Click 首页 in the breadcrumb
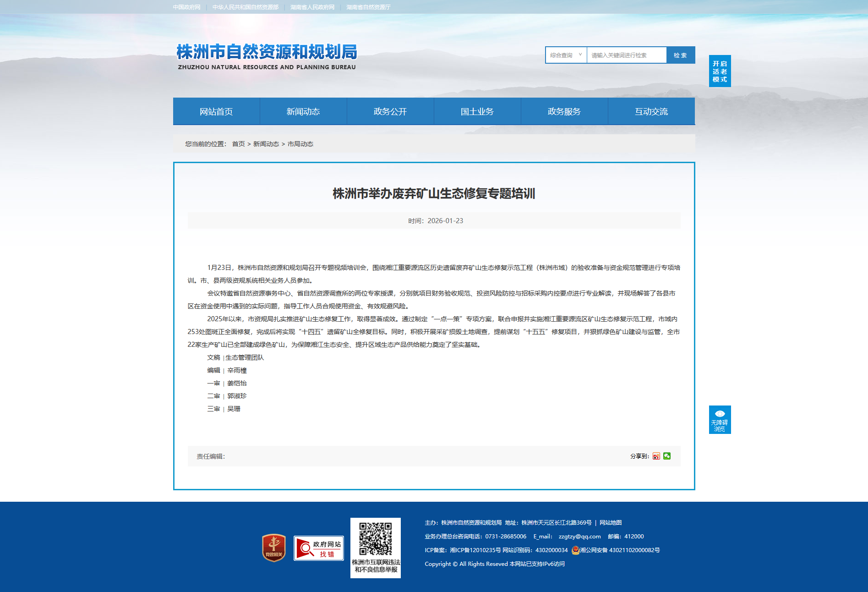Image resolution: width=868 pixels, height=592 pixels. [x=238, y=144]
